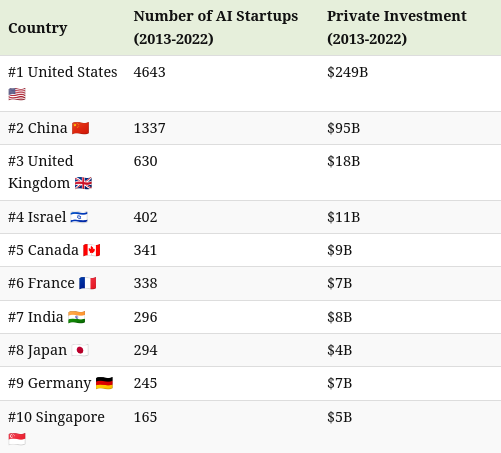Viewport: 501px width, 453px height.
Task: Click the Canada maple leaf flag
Action: click(x=92, y=250)
